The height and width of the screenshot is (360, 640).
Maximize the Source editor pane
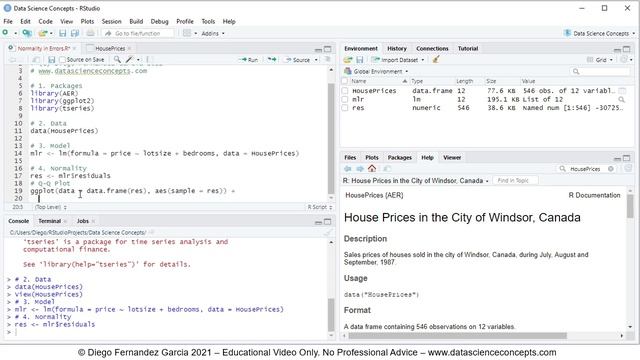[327, 49]
